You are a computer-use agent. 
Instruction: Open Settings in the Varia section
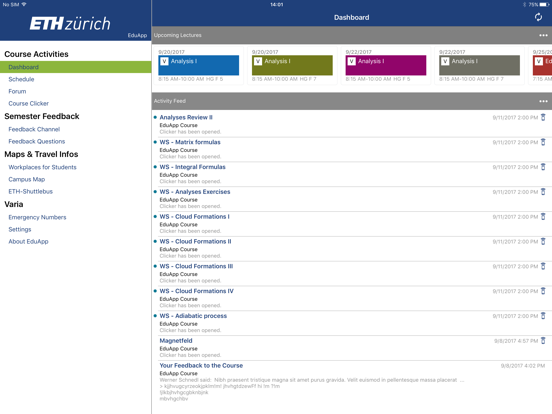click(x=76, y=229)
